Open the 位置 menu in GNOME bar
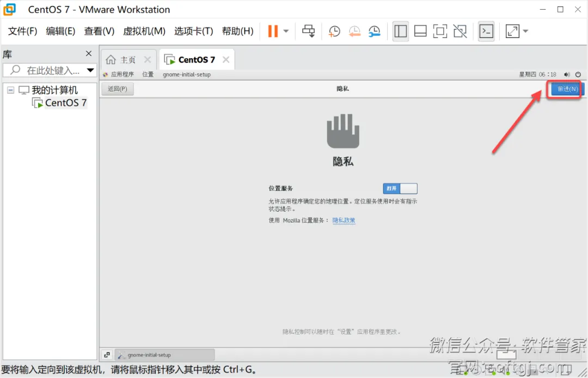 [148, 74]
